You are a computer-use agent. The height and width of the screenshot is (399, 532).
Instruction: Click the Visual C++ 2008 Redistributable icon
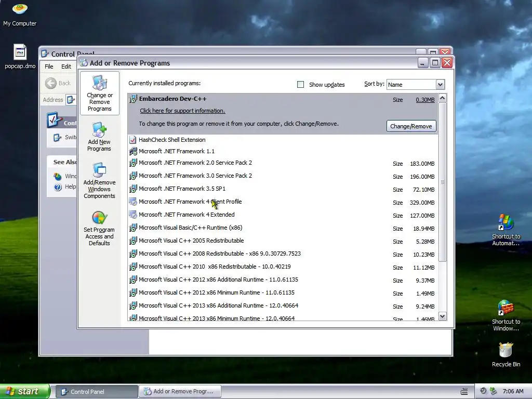(133, 254)
